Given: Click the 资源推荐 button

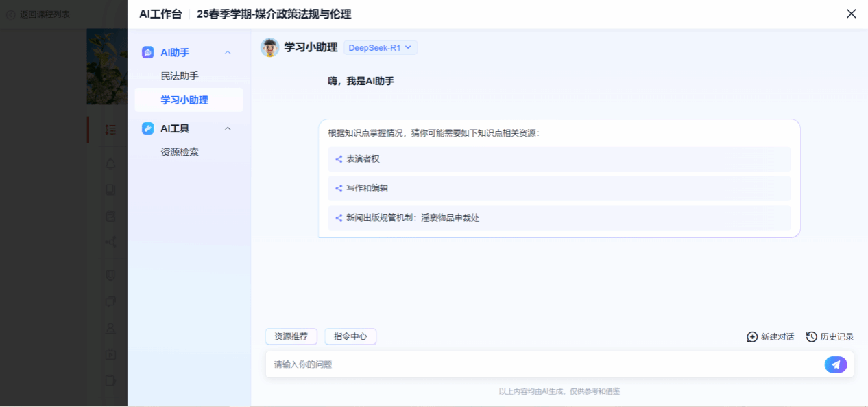Looking at the screenshot, I should coord(291,336).
